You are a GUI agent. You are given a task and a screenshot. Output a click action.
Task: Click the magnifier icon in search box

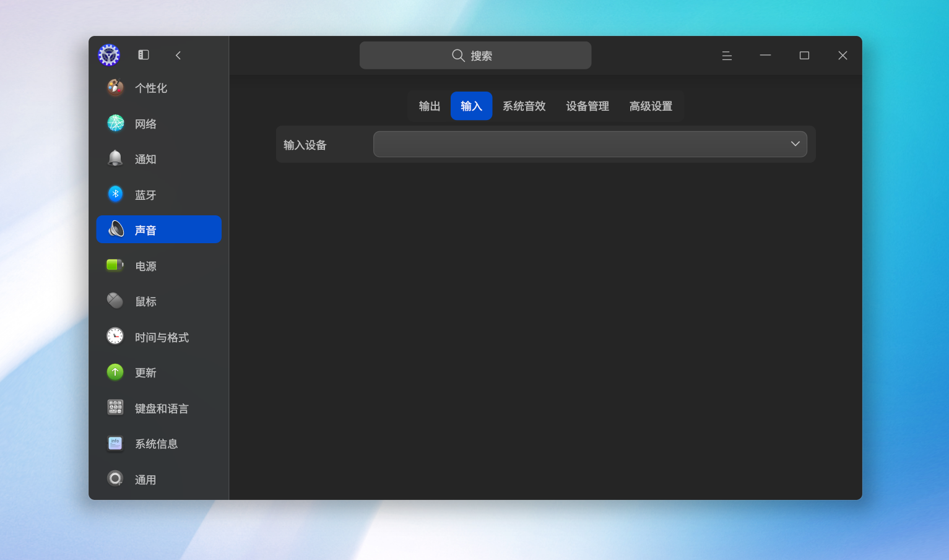458,56
